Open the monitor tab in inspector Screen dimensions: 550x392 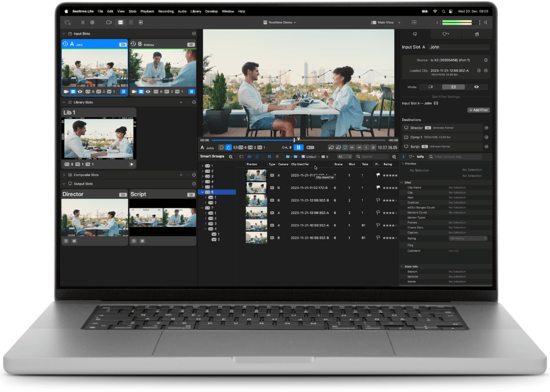coord(415,34)
